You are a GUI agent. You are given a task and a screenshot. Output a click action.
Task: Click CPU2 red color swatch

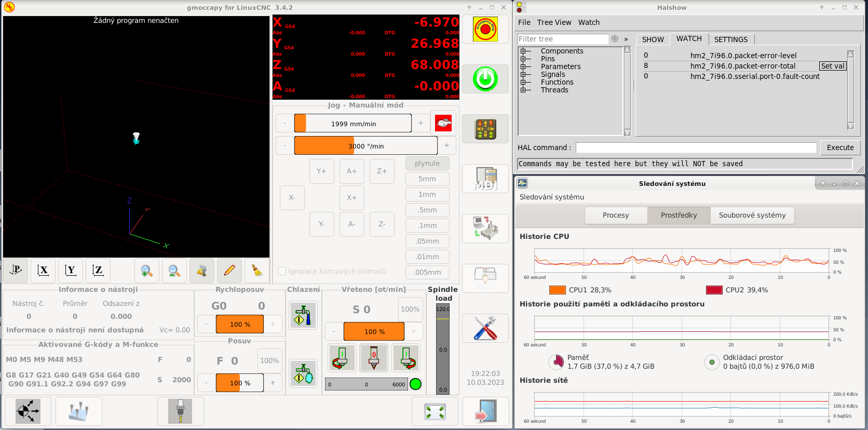714,290
